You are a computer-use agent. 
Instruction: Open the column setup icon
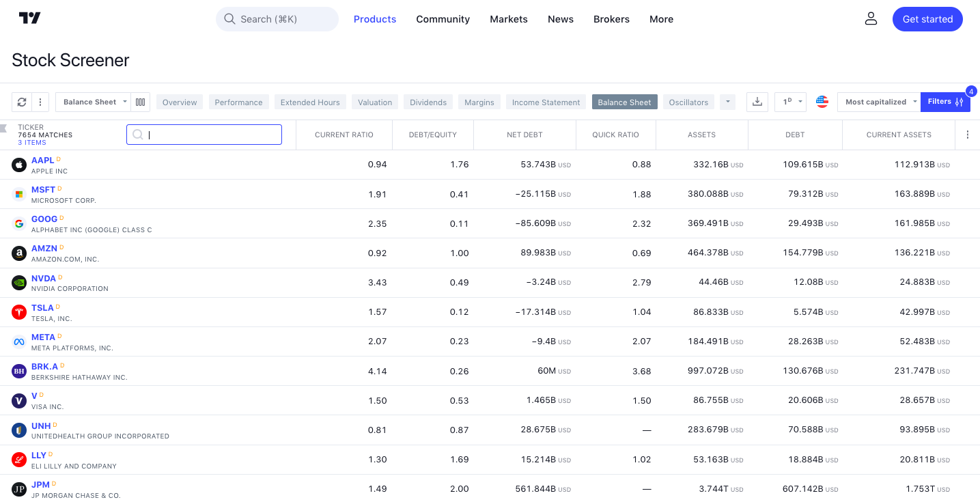point(141,102)
